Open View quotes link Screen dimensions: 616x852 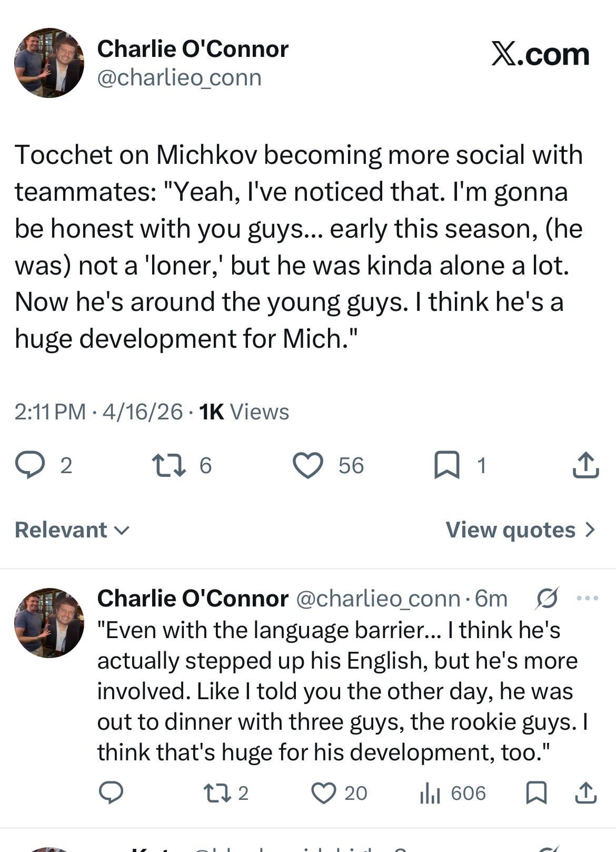[520, 530]
